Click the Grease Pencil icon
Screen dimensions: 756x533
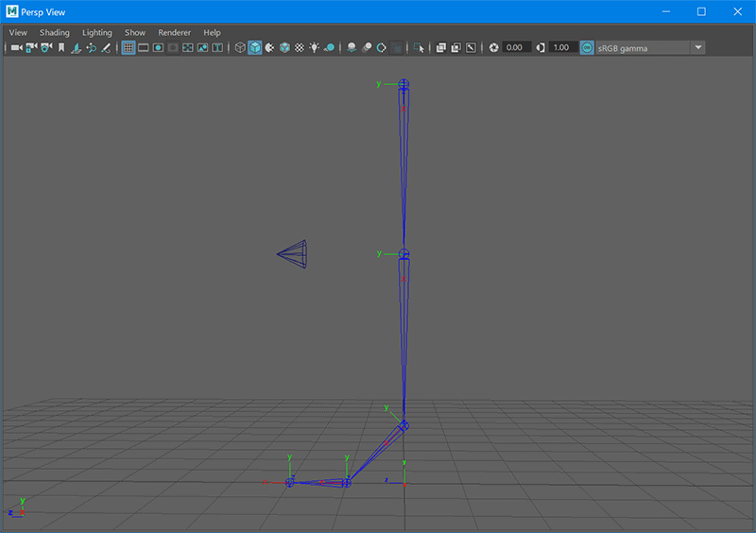tap(106, 48)
